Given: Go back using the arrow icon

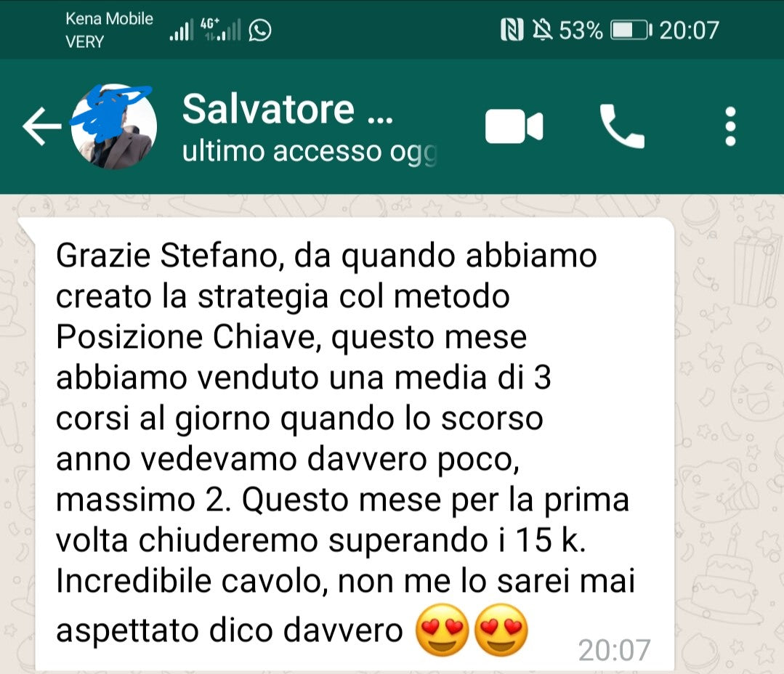Looking at the screenshot, I should (42, 126).
